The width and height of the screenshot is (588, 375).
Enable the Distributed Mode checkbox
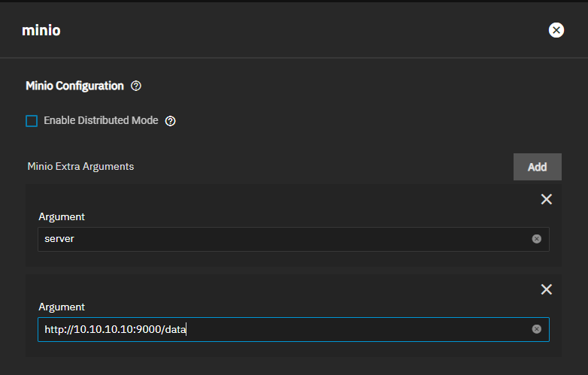click(x=32, y=121)
